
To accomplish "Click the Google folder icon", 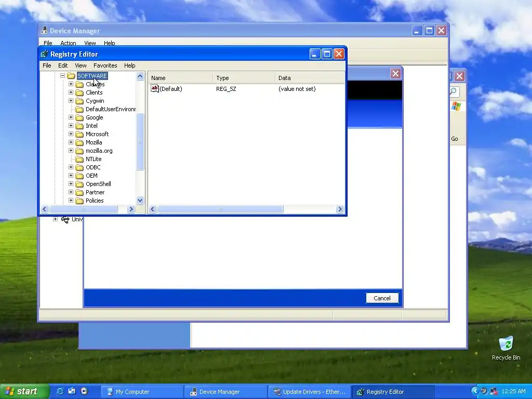I will point(79,117).
